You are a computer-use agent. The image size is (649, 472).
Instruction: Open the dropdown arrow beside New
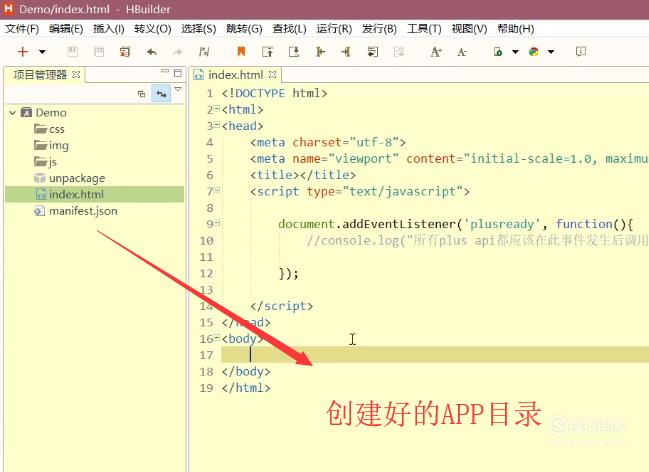click(x=42, y=52)
